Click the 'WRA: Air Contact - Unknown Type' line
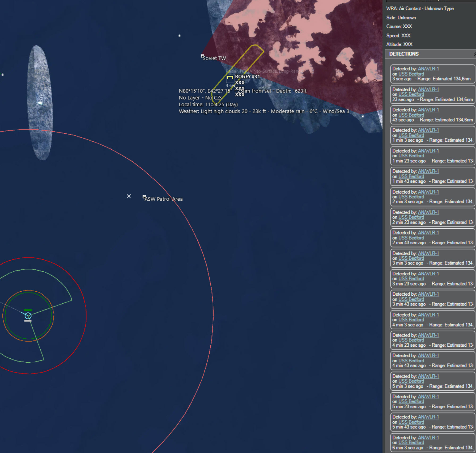The height and width of the screenshot is (453, 476). click(420, 9)
